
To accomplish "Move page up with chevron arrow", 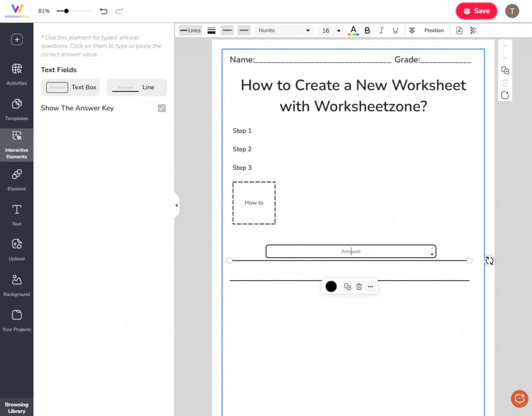I will (505, 46).
